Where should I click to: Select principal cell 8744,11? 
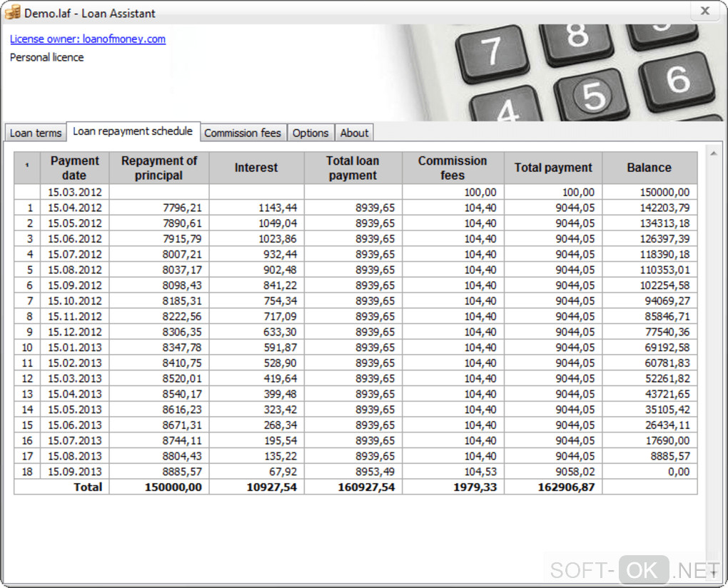[158, 441]
